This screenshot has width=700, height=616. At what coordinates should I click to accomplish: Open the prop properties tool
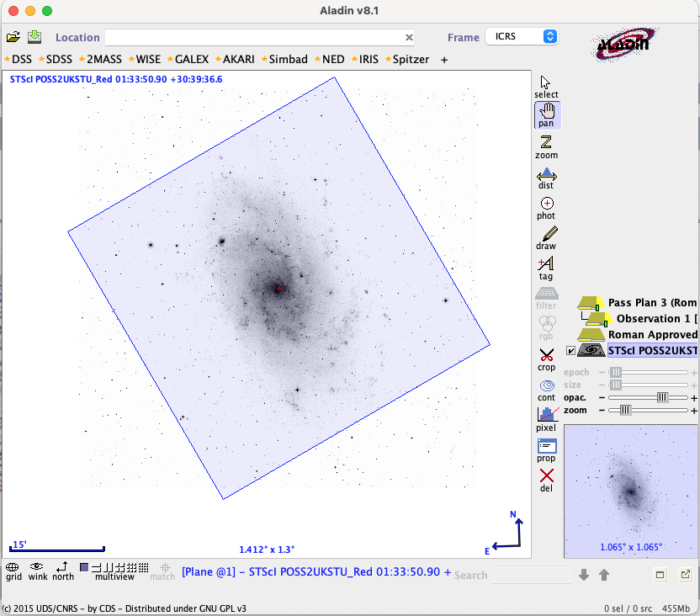[546, 450]
